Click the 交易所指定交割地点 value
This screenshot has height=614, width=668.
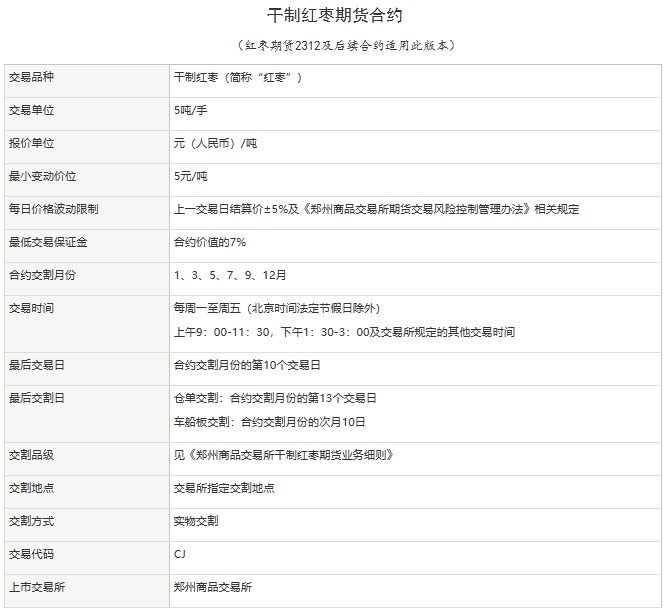pyautogui.click(x=224, y=488)
